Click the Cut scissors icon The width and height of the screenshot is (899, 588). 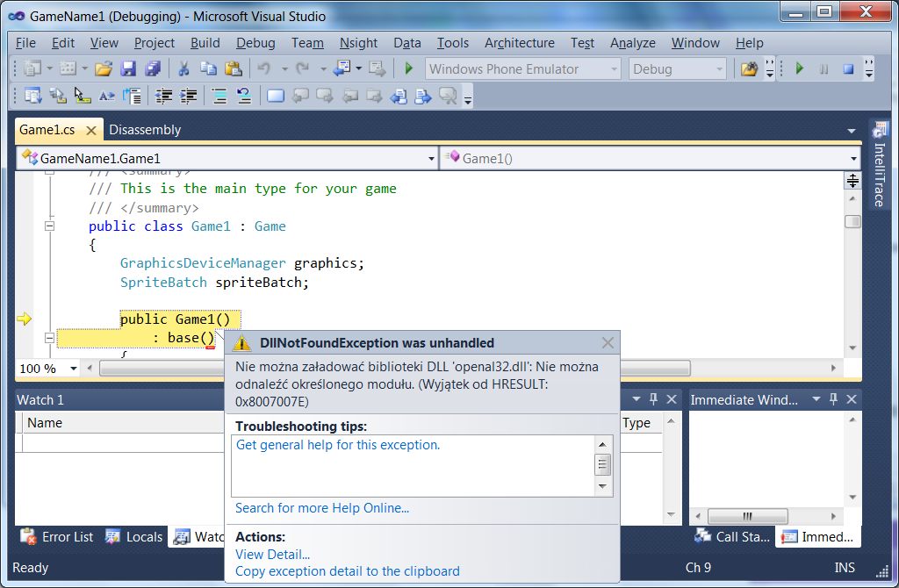(x=183, y=68)
